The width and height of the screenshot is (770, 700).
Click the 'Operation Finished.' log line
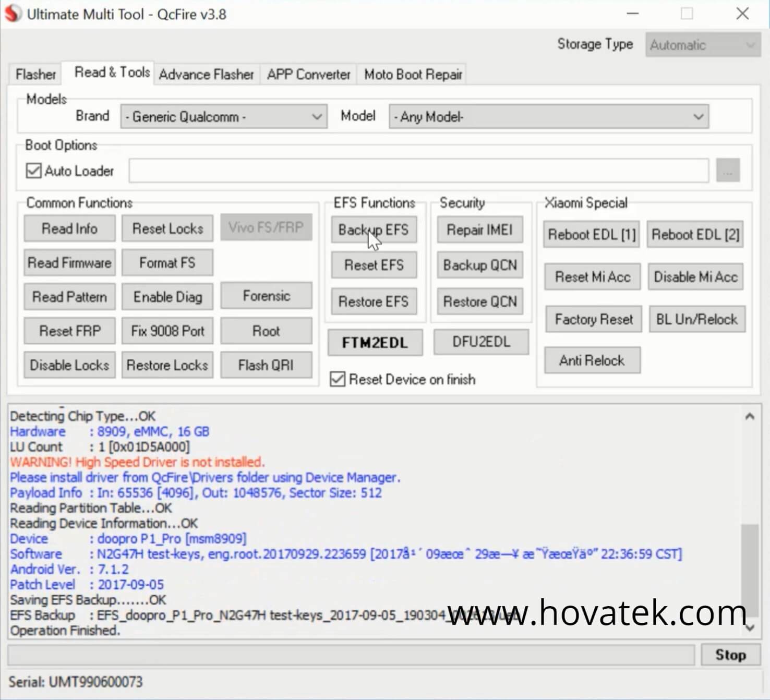pyautogui.click(x=65, y=630)
